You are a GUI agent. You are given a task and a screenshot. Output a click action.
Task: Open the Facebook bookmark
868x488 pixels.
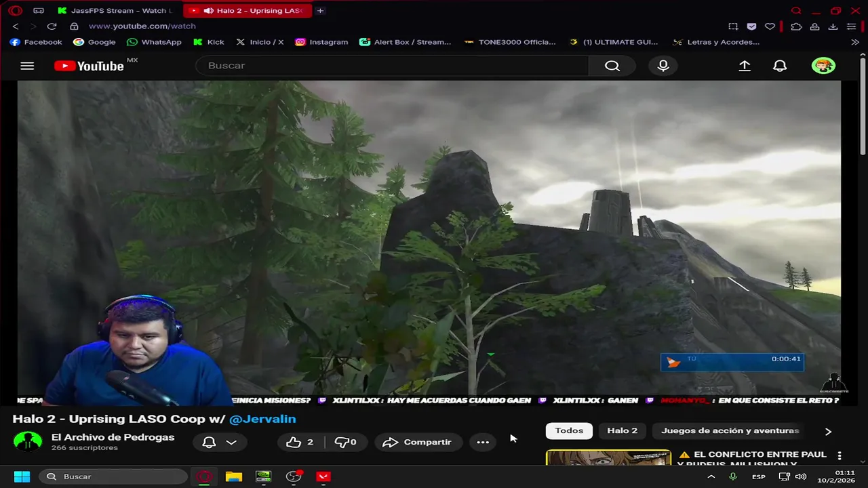pyautogui.click(x=36, y=42)
